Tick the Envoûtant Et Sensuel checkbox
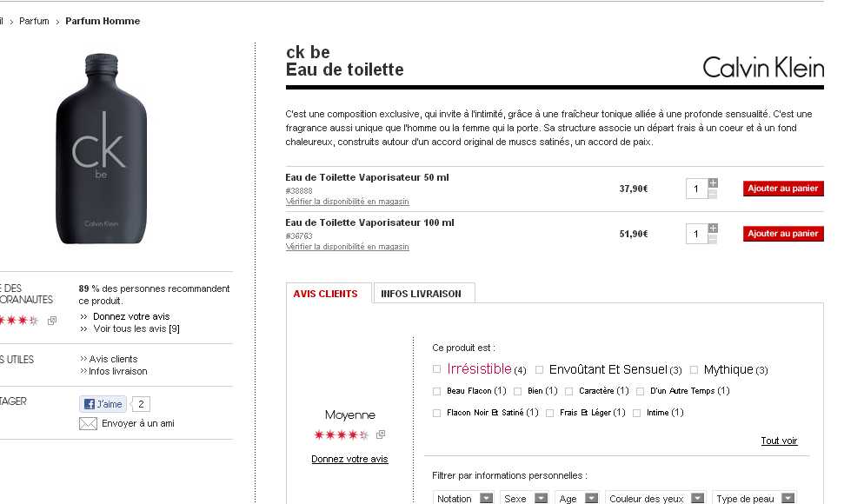Image resolution: width=864 pixels, height=504 pixels. (540, 369)
